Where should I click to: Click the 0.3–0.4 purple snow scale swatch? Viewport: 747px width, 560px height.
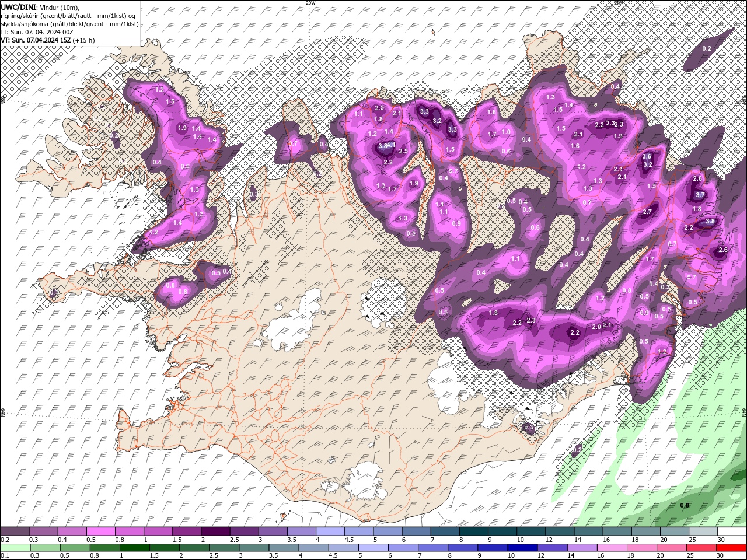pos(43,531)
